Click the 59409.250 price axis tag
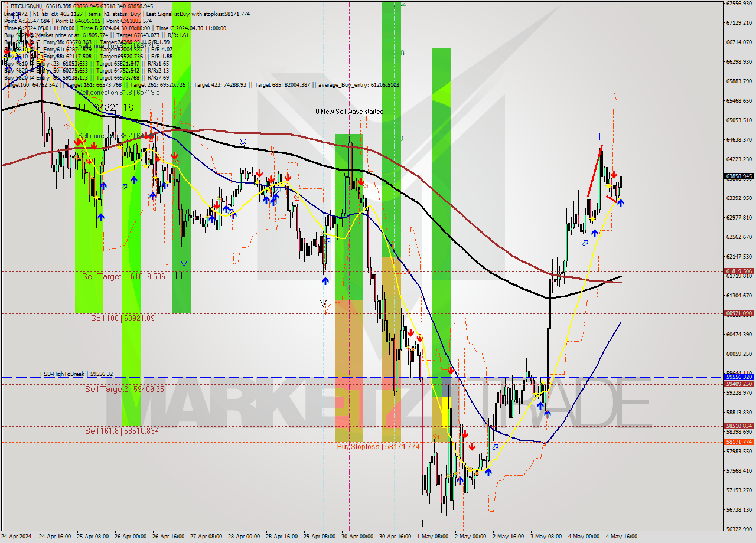Screen dimensions: 756x543 (739, 384)
